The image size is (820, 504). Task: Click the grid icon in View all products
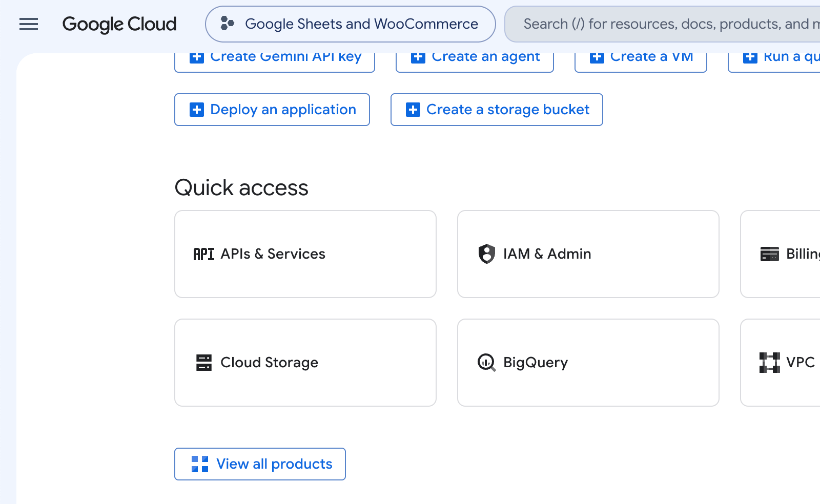point(200,464)
